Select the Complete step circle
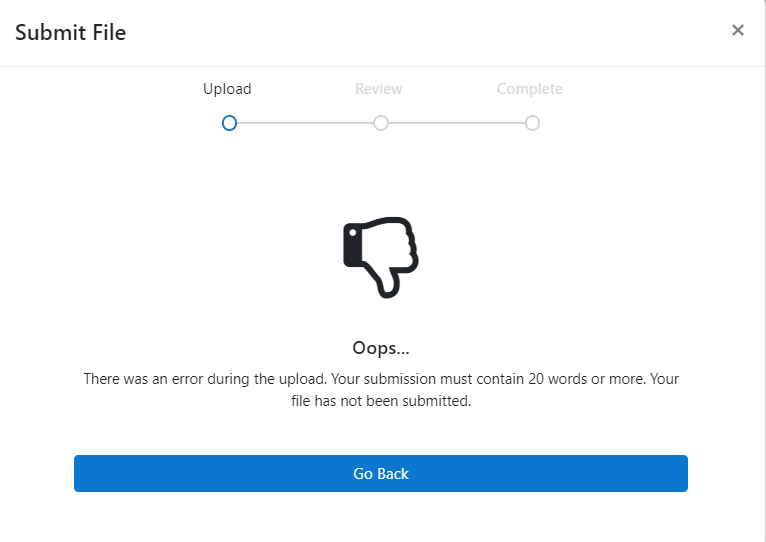The width and height of the screenshot is (766, 542). click(532, 123)
